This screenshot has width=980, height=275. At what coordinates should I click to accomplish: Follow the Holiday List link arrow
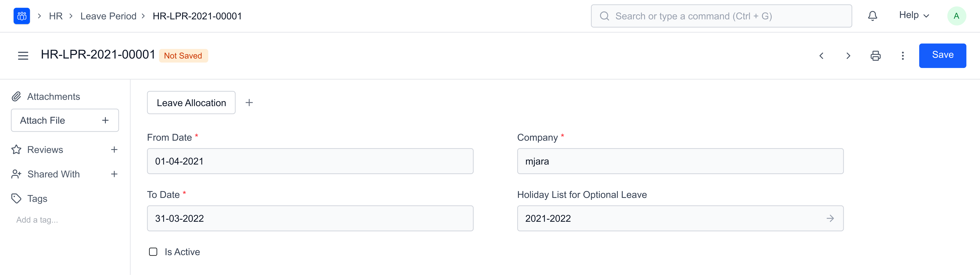tap(830, 218)
